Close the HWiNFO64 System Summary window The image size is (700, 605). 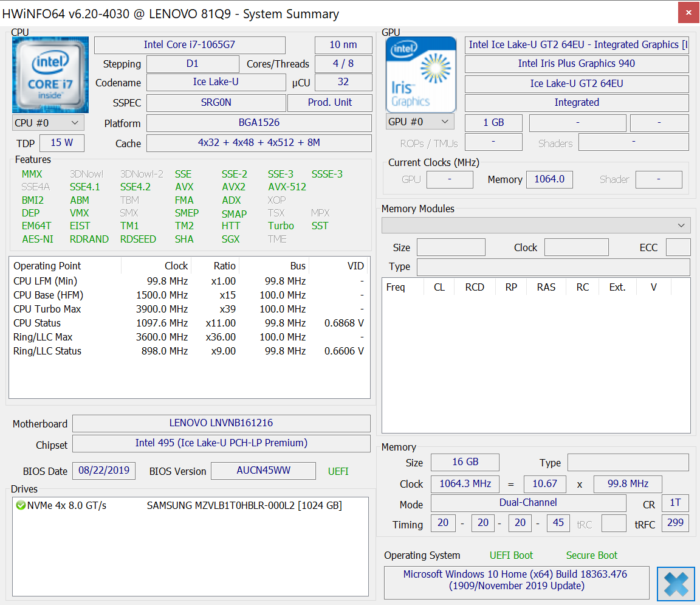click(x=688, y=12)
